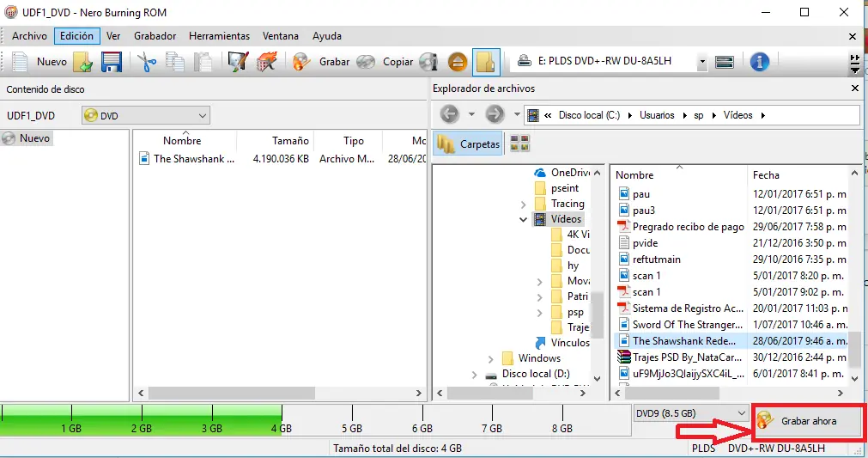Select Trajes PSD By_NataCar archive

tap(680, 357)
